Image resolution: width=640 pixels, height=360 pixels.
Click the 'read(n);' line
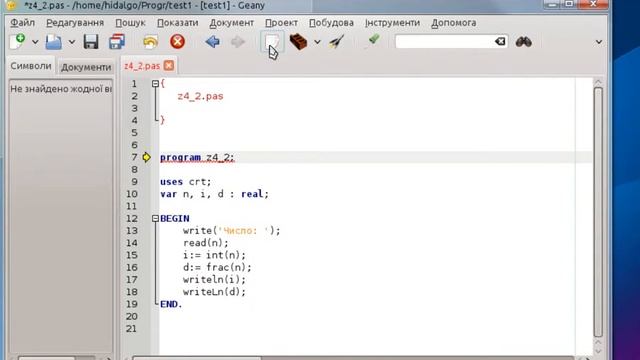coord(206,243)
